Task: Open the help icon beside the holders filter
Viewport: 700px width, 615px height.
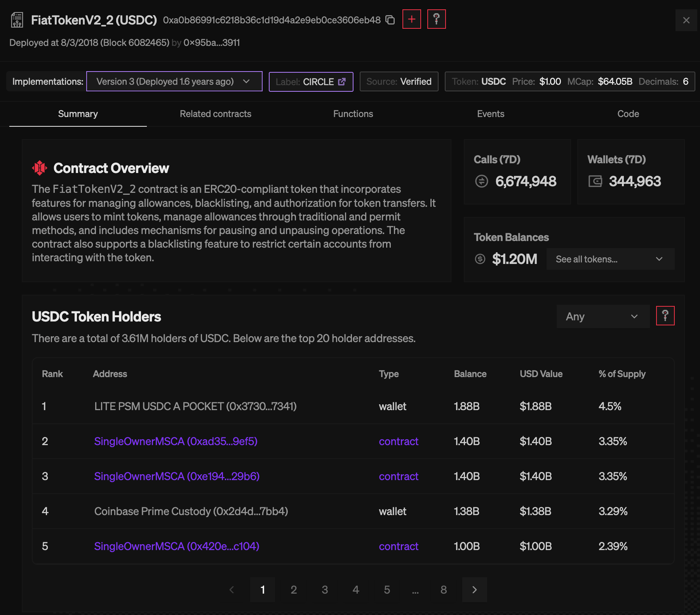Action: pyautogui.click(x=666, y=316)
